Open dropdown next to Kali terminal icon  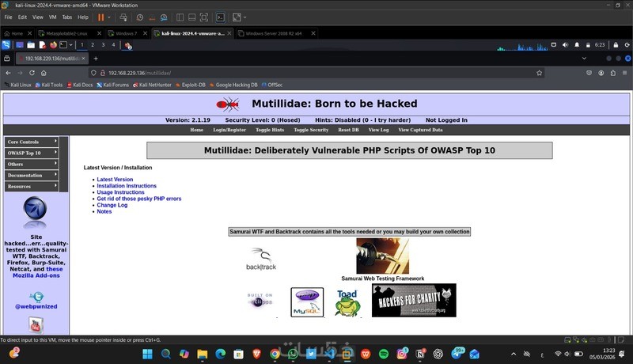pyautogui.click(x=71, y=45)
